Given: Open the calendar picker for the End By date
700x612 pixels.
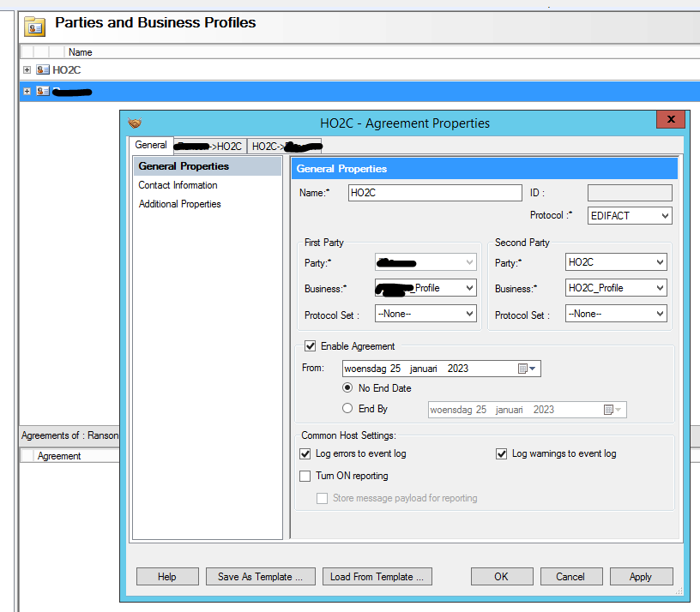Looking at the screenshot, I should pyautogui.click(x=612, y=409).
